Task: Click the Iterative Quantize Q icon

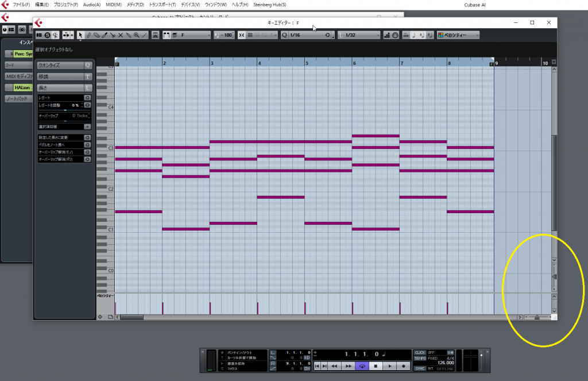Action: point(284,35)
